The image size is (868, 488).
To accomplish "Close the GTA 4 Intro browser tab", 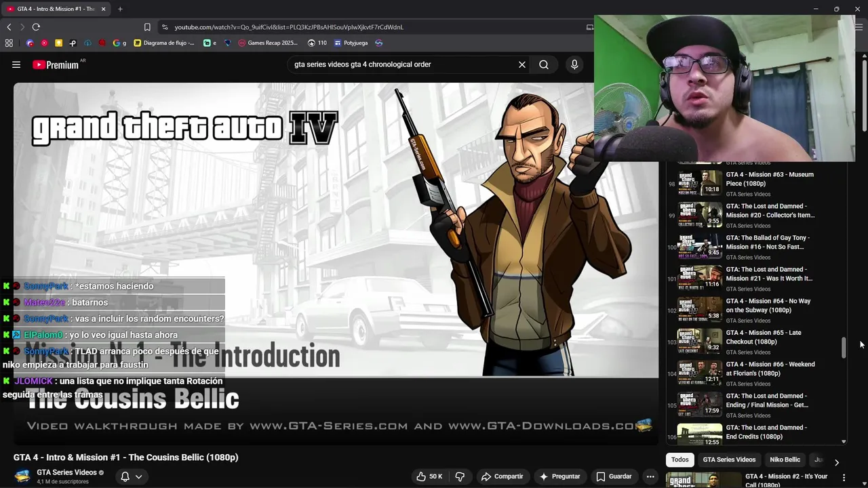I will pyautogui.click(x=104, y=9).
